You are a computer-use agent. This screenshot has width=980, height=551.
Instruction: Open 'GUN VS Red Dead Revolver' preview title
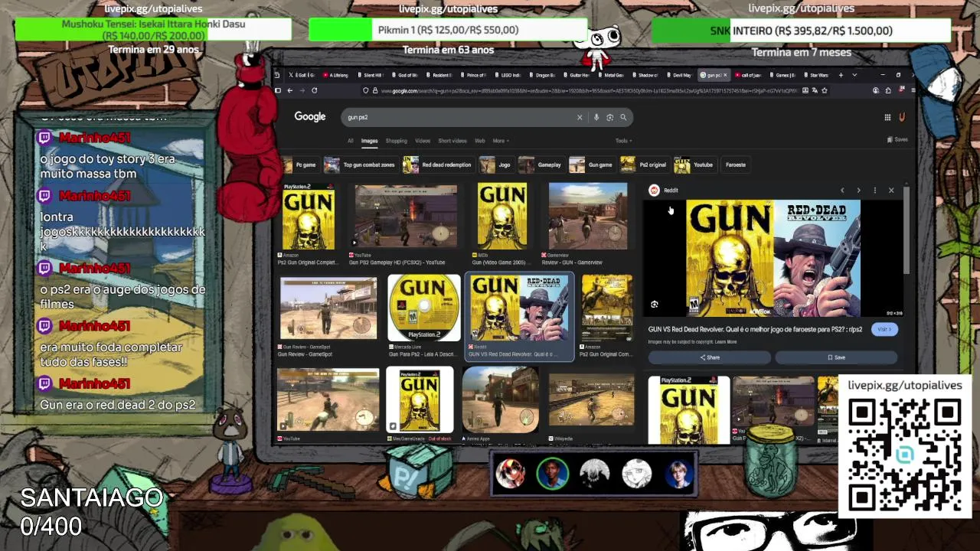(x=755, y=329)
